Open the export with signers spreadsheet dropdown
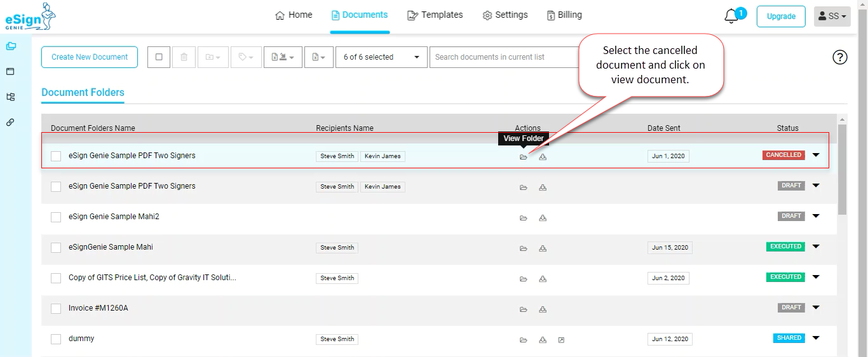The image size is (868, 357). point(283,57)
